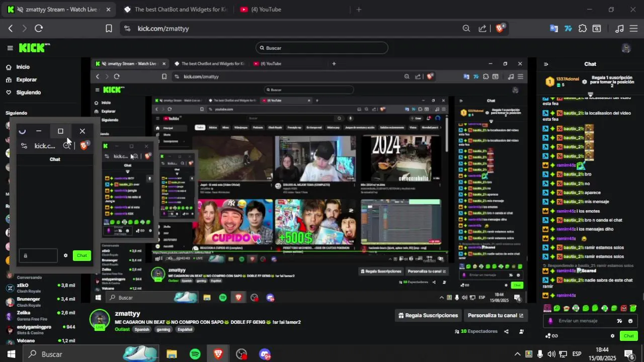Open the emoji picker in chat input
This screenshot has width=644, height=362.
[630, 321]
